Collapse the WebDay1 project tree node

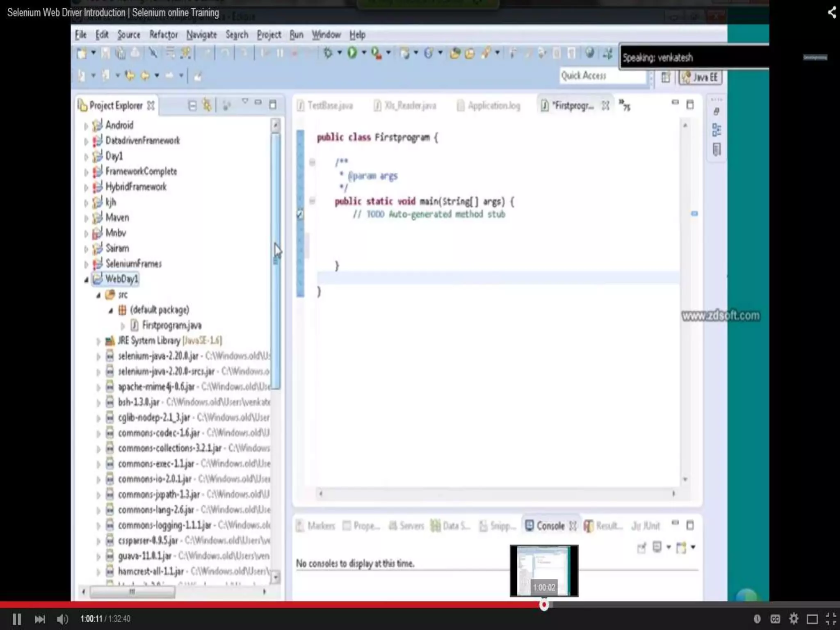point(86,280)
